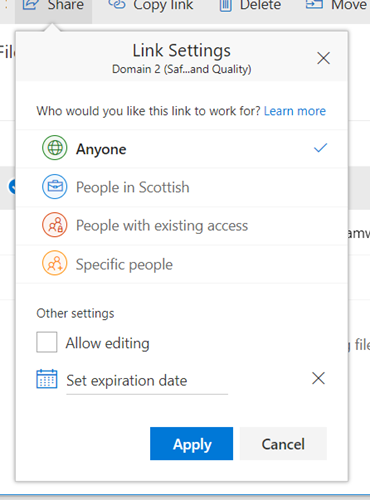This screenshot has width=370, height=500.
Task: Click the Set expiration date field
Action: click(147, 381)
